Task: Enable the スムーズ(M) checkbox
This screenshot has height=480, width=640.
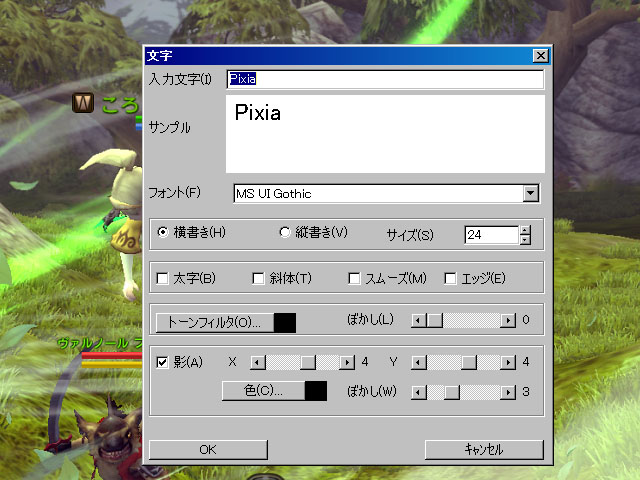Action: coord(354,279)
